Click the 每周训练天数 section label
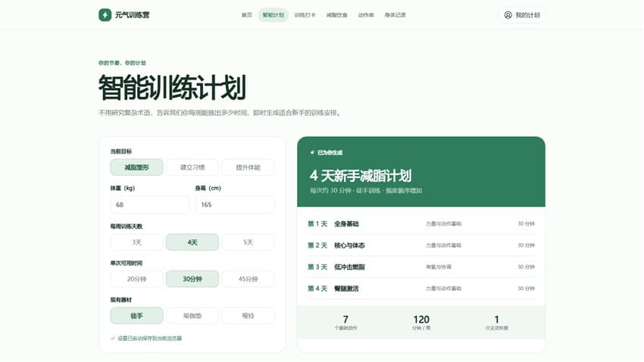This screenshot has width=644, height=362. point(126,226)
